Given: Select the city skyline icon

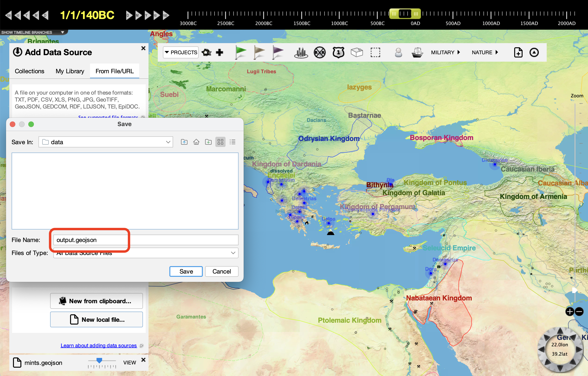Looking at the screenshot, I should (301, 52).
